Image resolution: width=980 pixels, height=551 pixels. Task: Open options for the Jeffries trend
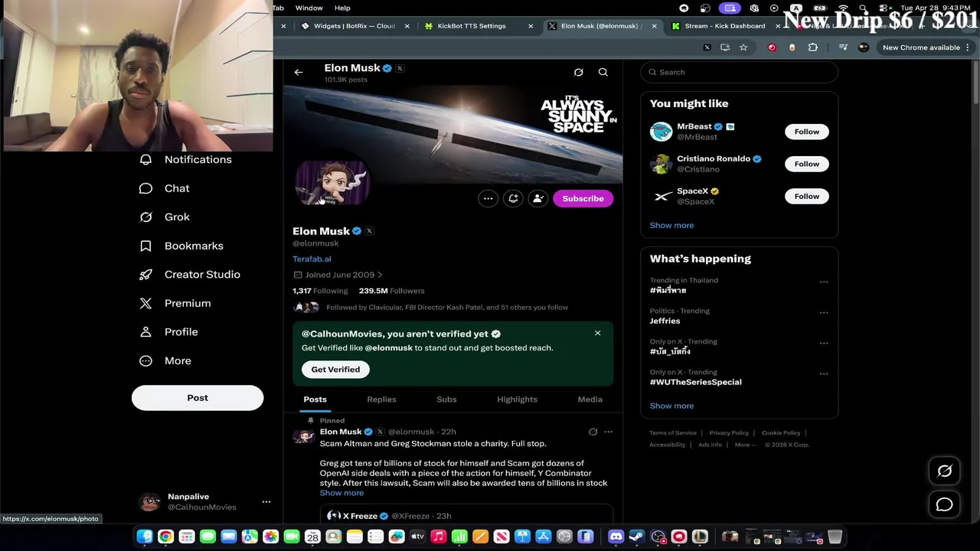point(824,313)
